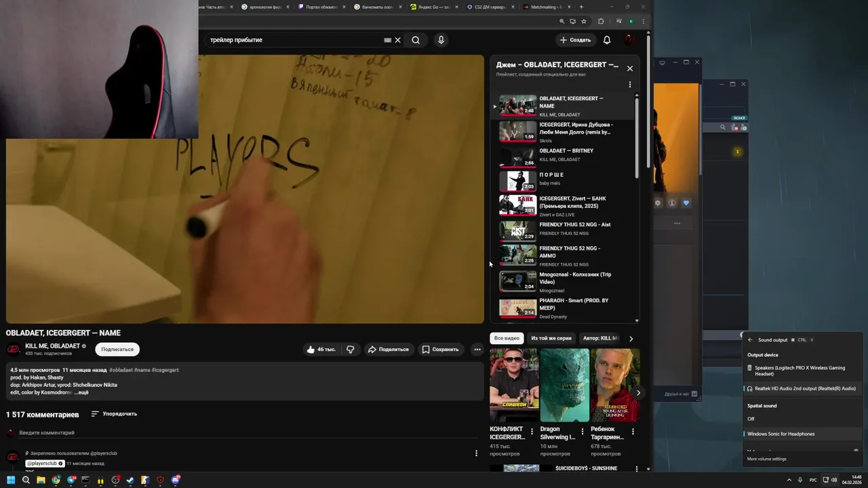Open YouTube notifications bell

coord(607,40)
